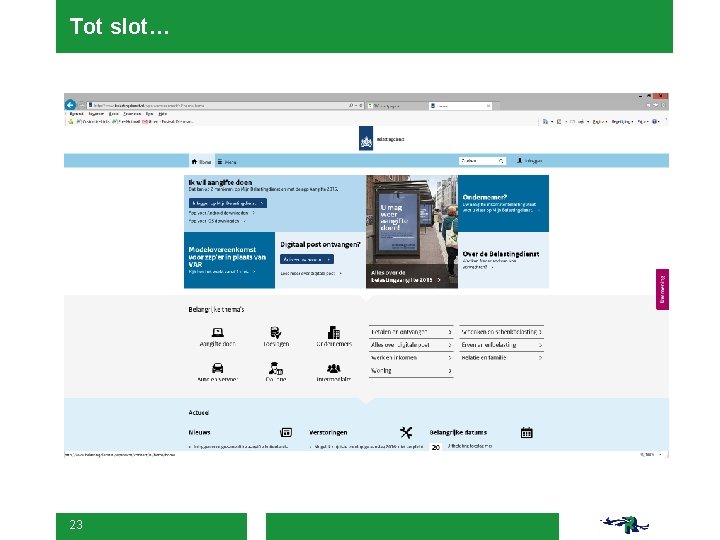
Task: Click the browser Help icon in command bar
Action: [x=655, y=122]
